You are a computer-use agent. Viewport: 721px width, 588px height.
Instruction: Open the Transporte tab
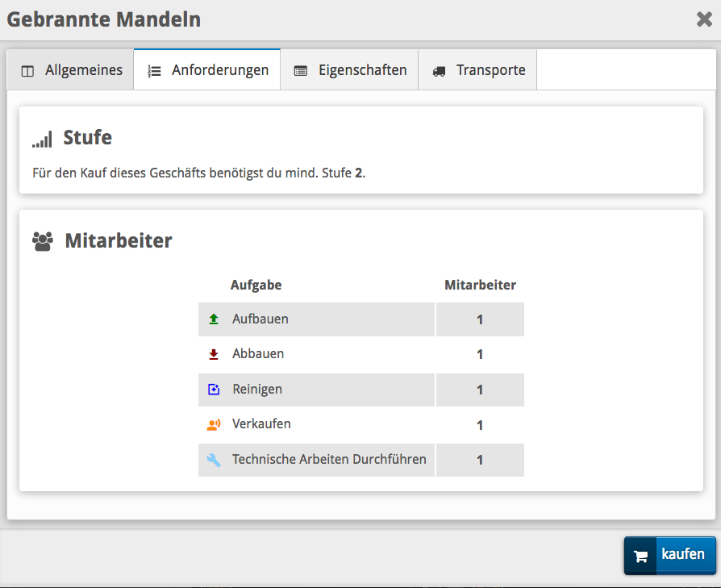click(479, 70)
